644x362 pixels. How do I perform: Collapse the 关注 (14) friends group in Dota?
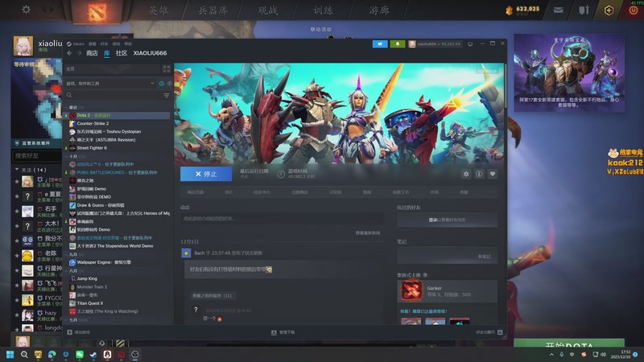click(31, 170)
